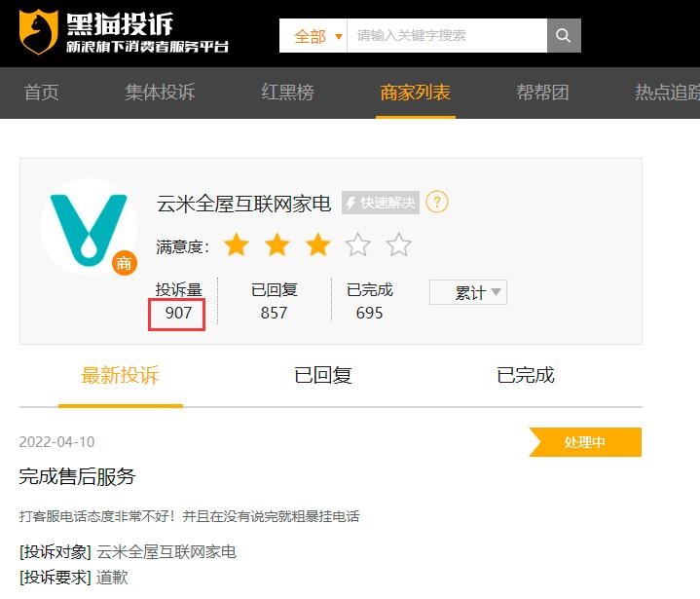This screenshot has height=599, width=700.
Task: Open 帮帮团 navigation item
Action: (x=543, y=93)
